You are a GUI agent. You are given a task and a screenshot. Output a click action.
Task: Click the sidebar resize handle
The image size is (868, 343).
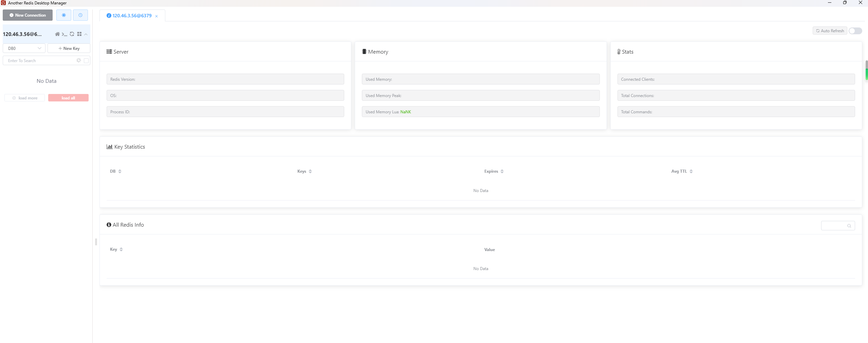click(x=96, y=242)
